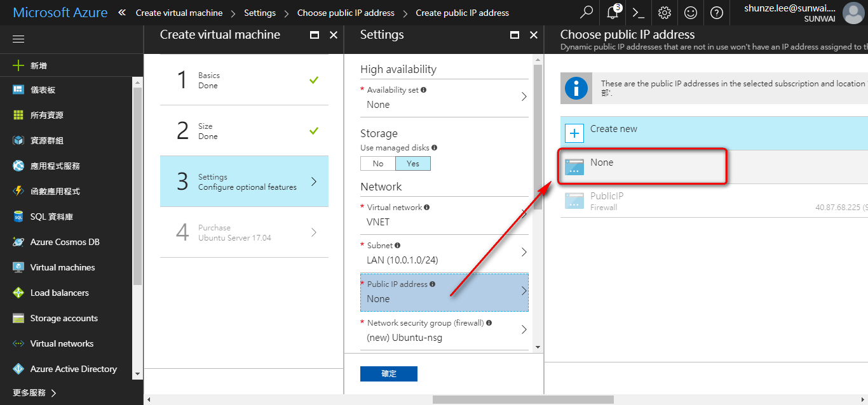
Task: Toggle the hamburger sidebar menu
Action: coord(18,39)
